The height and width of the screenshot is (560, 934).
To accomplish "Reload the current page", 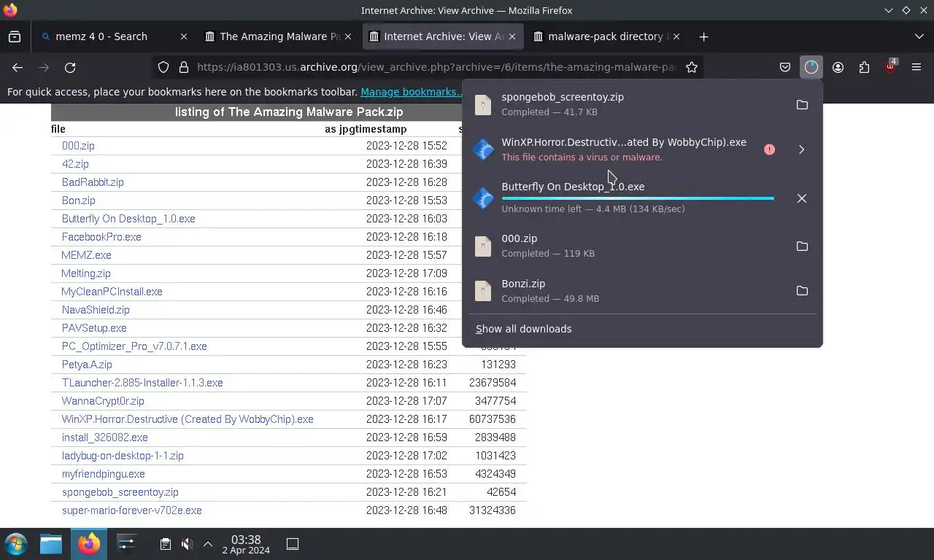I will pos(70,67).
